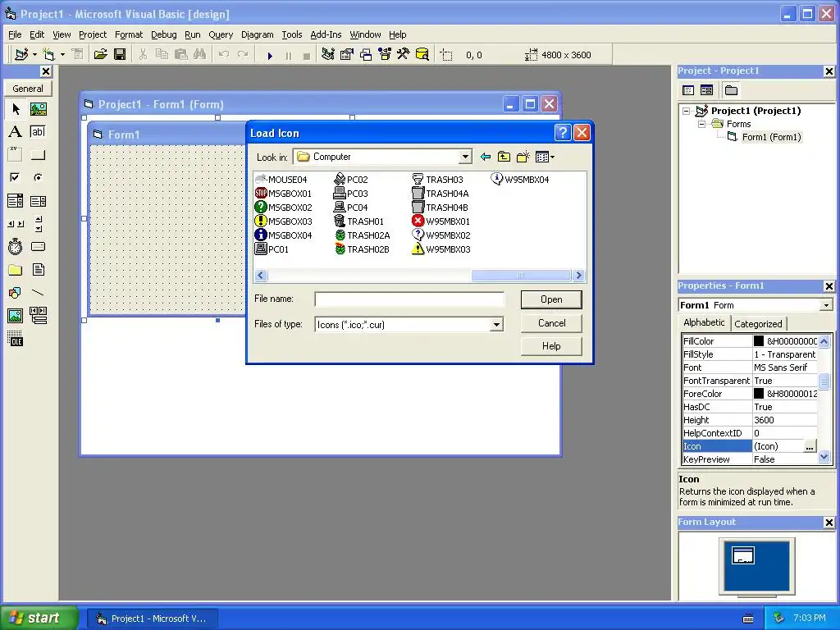
Task: Collapse the Forms folder node
Action: tap(702, 125)
